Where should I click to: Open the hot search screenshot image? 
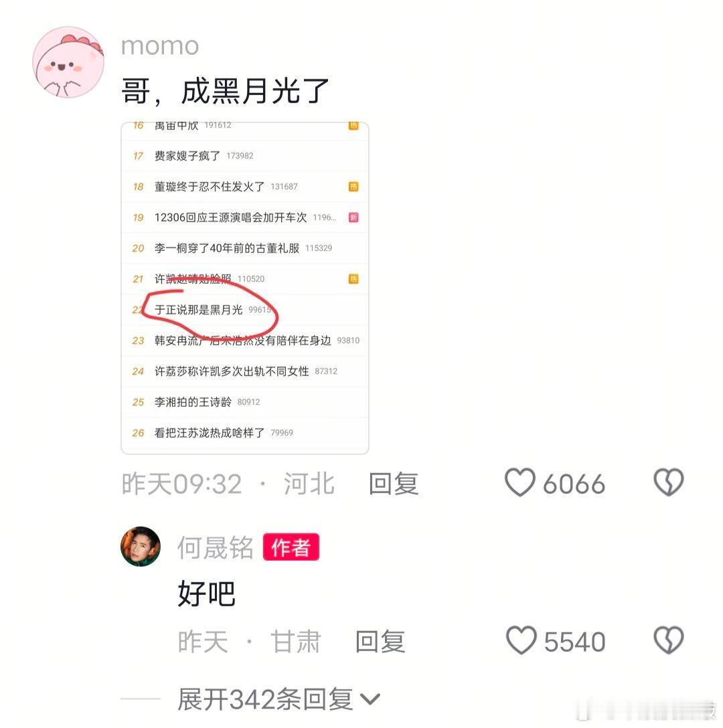[x=245, y=288]
